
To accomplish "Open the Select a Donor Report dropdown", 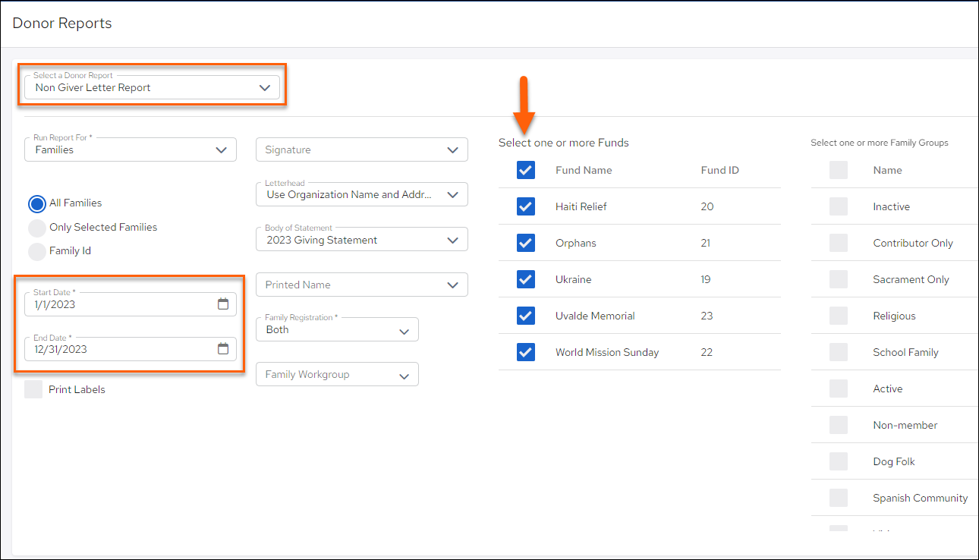I will [153, 87].
